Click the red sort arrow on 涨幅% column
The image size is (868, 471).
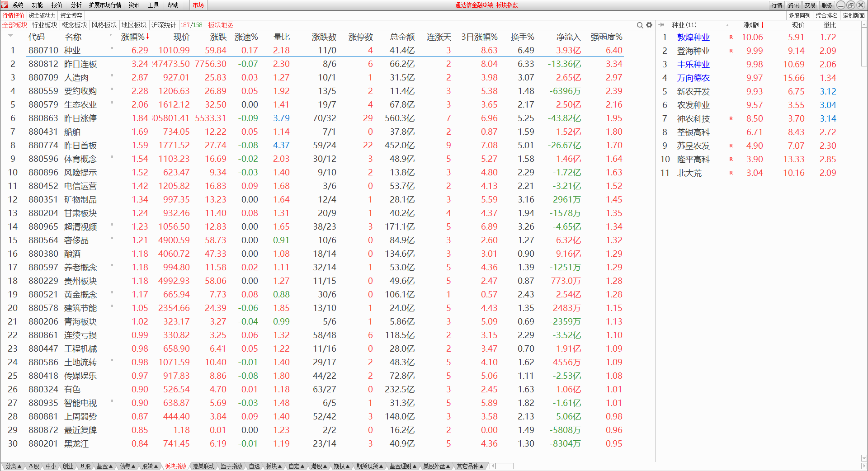[x=147, y=37]
